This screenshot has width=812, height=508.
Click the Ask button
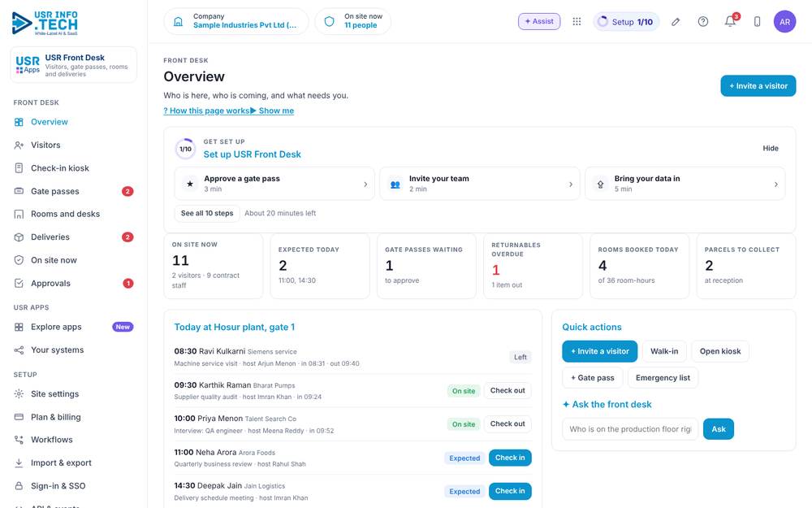719,429
